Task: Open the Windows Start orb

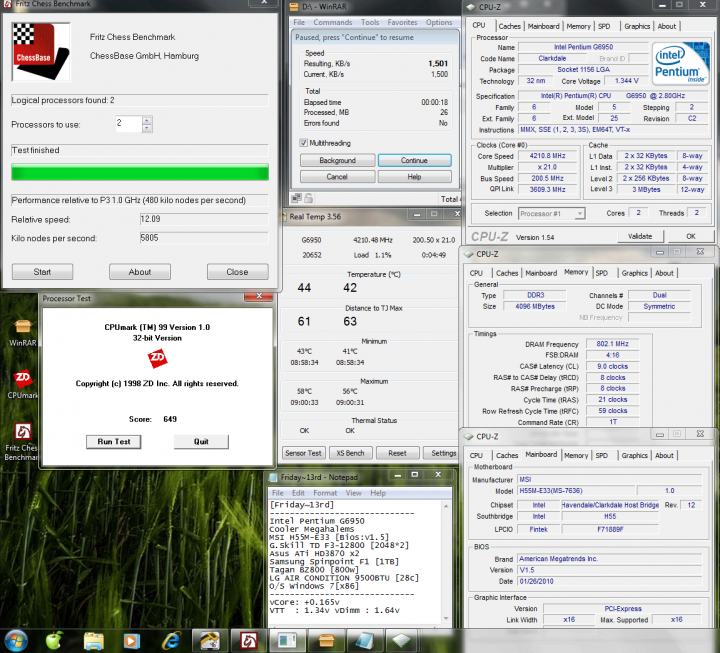Action: pos(15,640)
